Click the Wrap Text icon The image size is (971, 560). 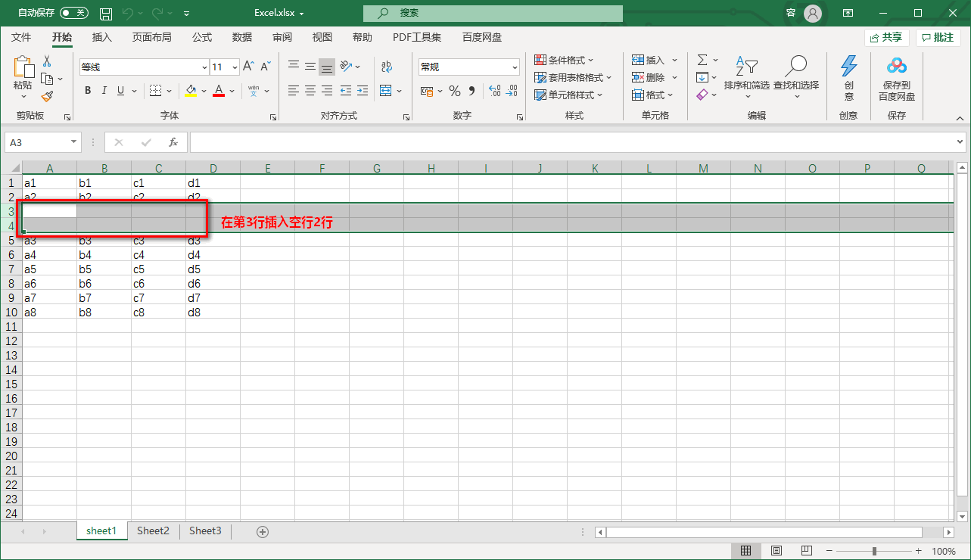tap(387, 67)
